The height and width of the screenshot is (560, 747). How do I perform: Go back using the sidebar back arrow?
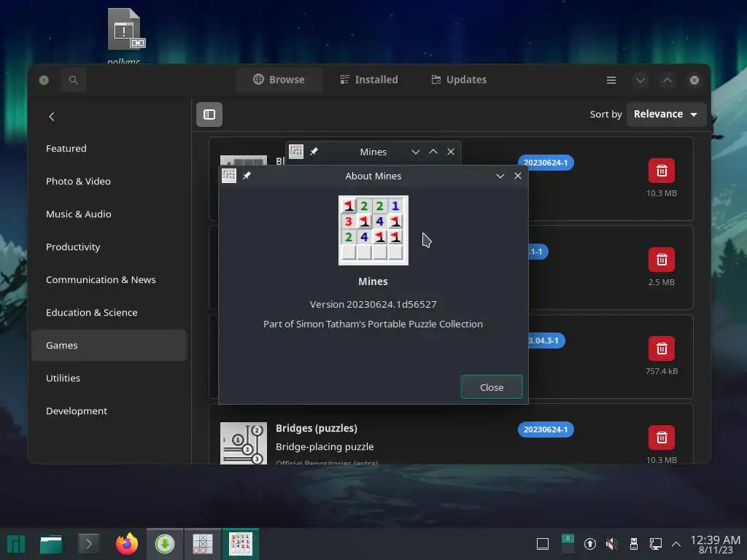[x=52, y=117]
